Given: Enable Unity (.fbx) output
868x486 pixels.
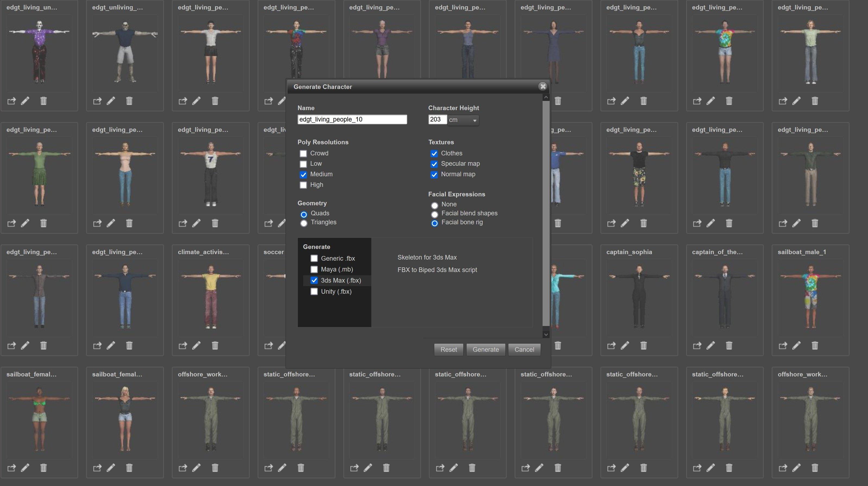Looking at the screenshot, I should (314, 291).
